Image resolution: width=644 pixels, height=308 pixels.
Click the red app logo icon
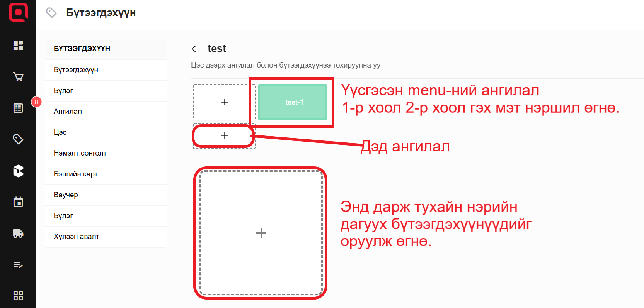18,12
